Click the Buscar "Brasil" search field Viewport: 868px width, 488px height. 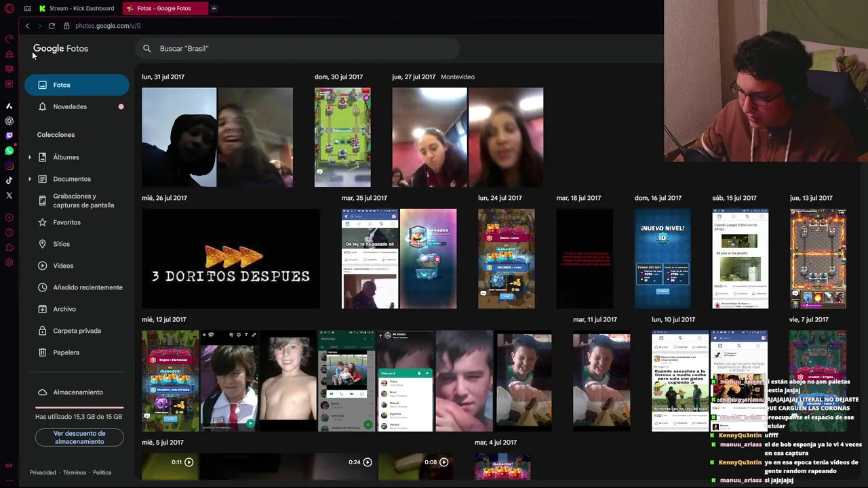click(x=298, y=49)
